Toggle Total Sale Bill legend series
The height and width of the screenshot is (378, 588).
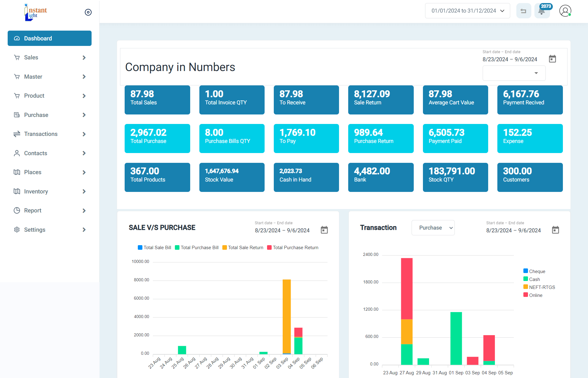pos(154,248)
